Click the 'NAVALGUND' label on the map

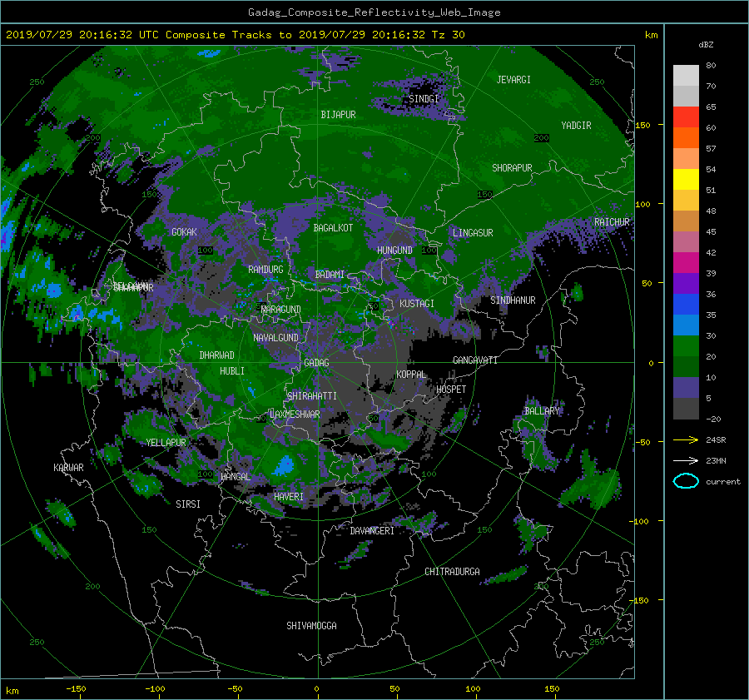click(275, 338)
